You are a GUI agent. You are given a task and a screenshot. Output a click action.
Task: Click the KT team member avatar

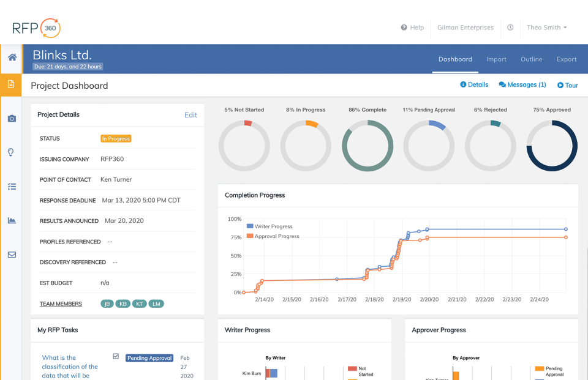click(x=139, y=303)
